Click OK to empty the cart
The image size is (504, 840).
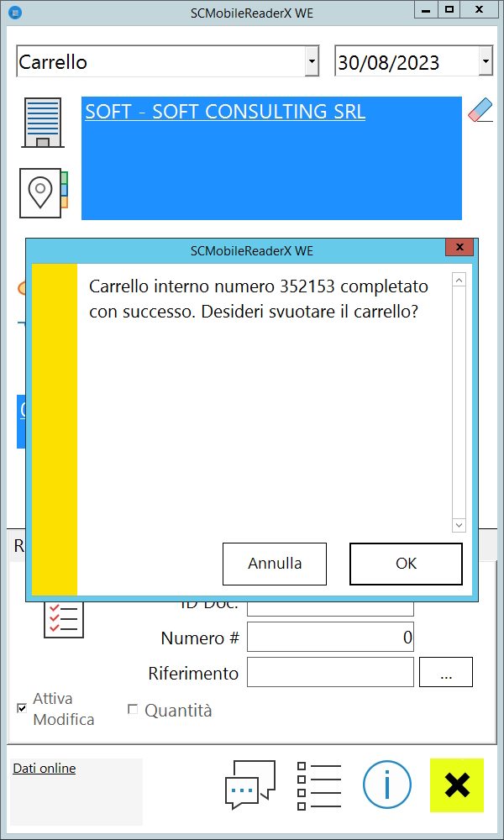tap(406, 564)
